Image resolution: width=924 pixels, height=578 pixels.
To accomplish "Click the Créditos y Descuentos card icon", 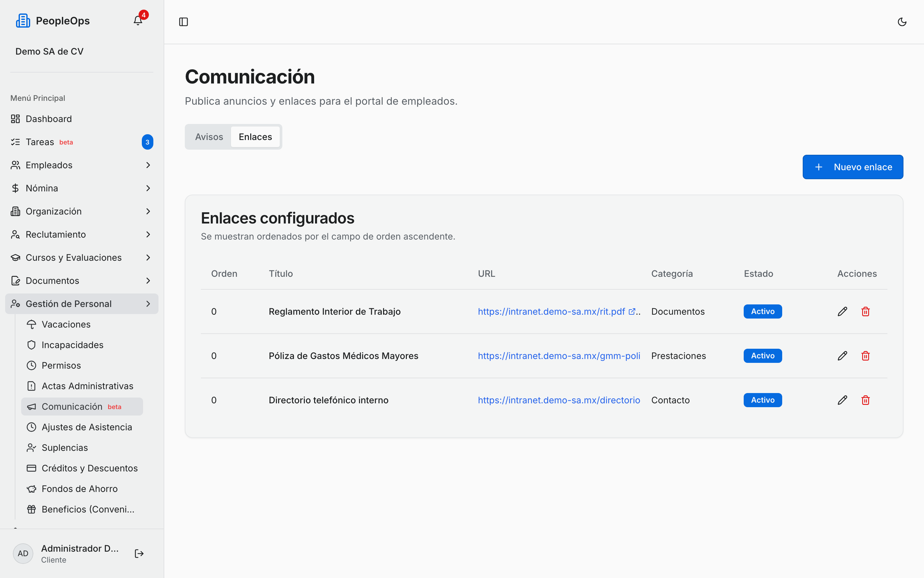I will click(x=31, y=468).
